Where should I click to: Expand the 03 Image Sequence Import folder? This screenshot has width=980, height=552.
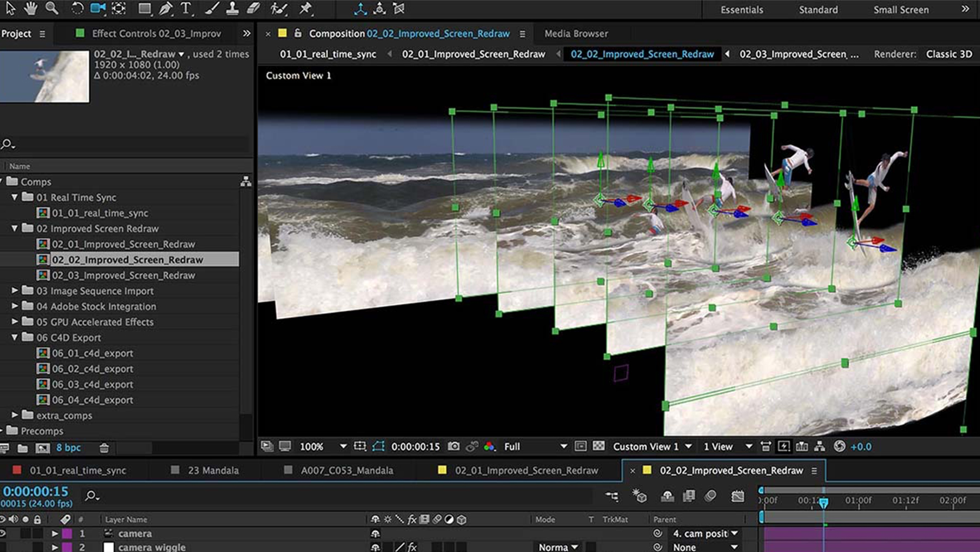pyautogui.click(x=15, y=291)
